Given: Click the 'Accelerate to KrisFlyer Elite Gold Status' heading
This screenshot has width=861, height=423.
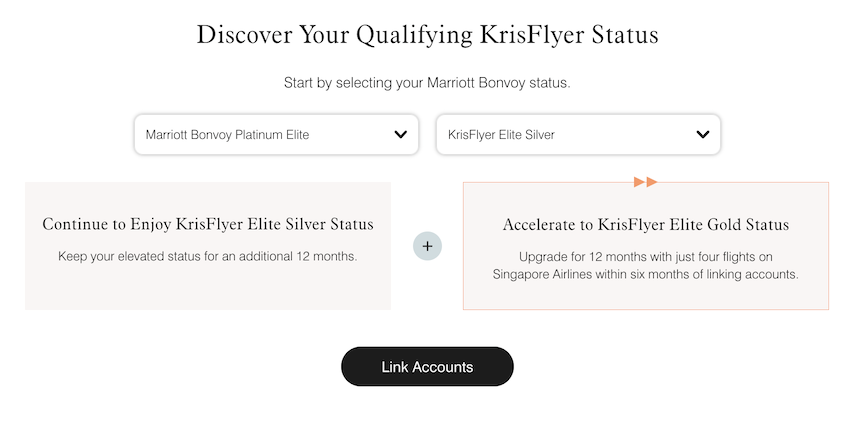Looking at the screenshot, I should (x=646, y=224).
